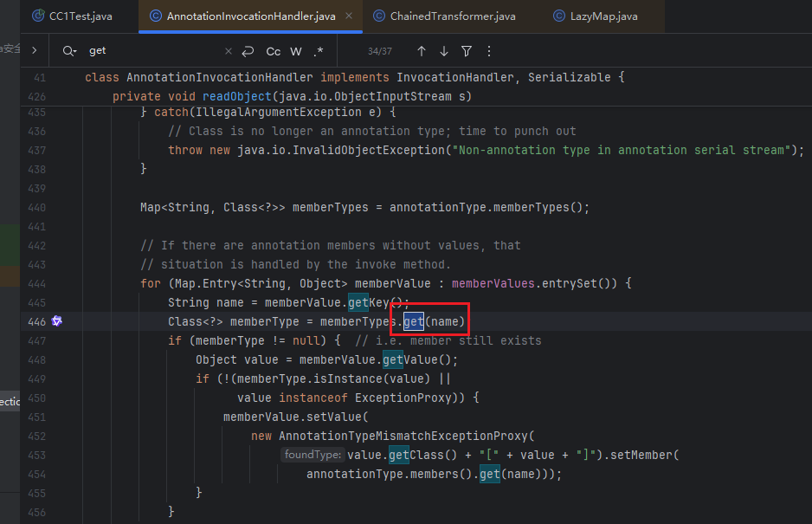
Task: Open the search filter funnel icon
Action: (467, 51)
